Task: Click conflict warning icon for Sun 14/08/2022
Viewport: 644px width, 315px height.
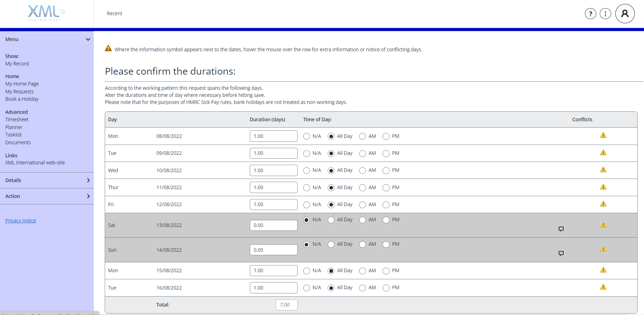Action: pyautogui.click(x=603, y=249)
